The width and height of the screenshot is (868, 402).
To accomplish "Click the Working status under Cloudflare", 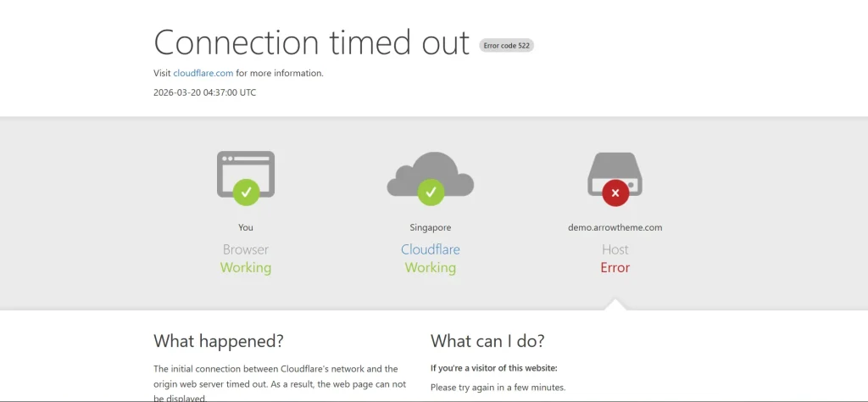I will pos(431,267).
